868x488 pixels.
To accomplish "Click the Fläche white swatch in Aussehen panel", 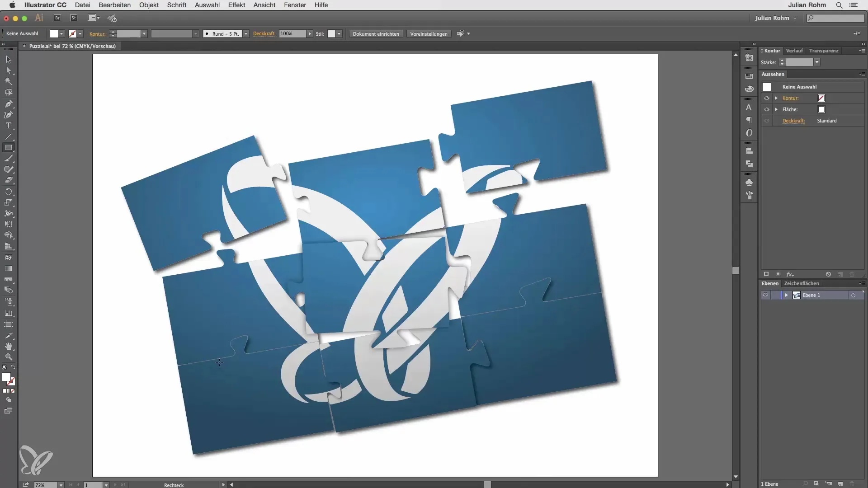I will (821, 109).
